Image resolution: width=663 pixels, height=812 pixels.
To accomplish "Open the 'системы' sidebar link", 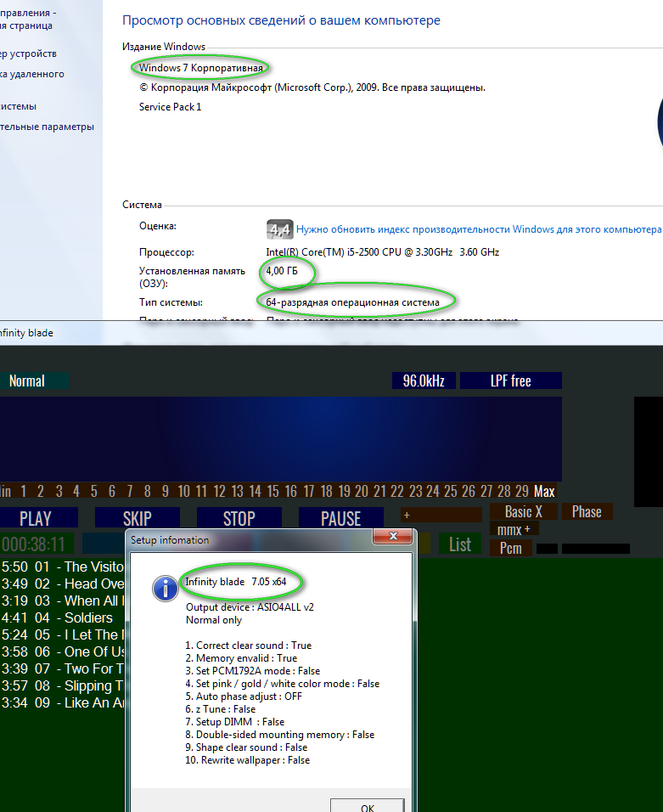I will coord(18,106).
